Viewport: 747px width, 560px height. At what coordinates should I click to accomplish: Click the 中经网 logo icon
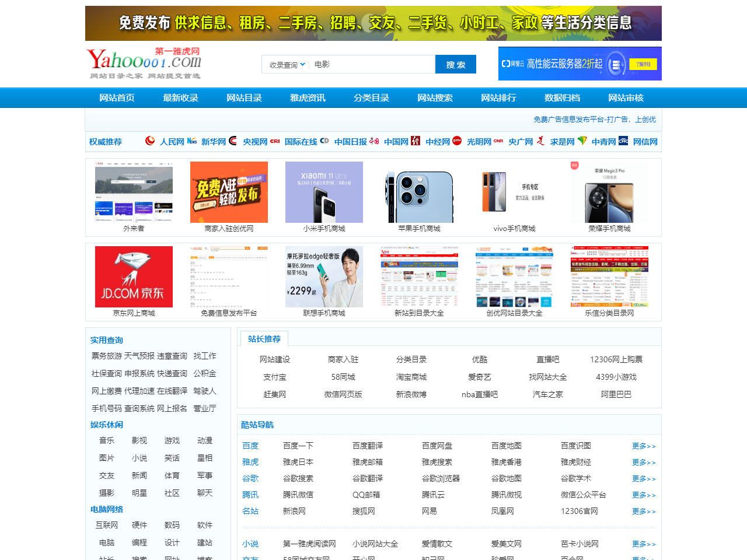point(416,141)
